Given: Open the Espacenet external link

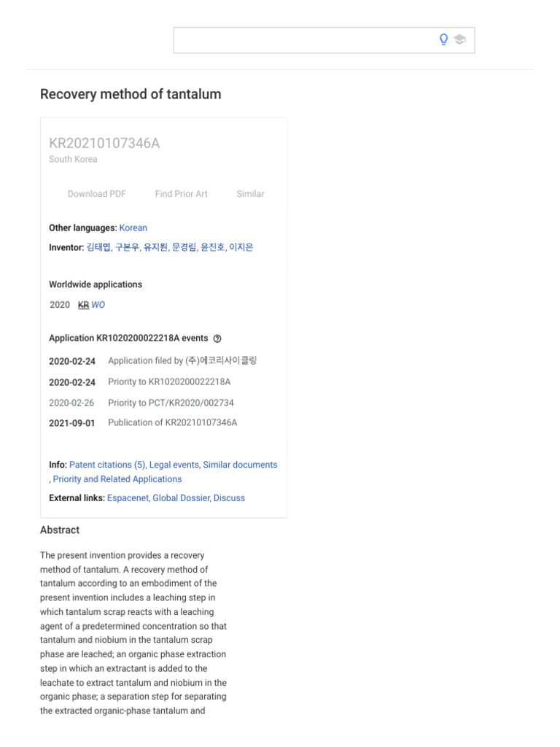Looking at the screenshot, I should tap(128, 498).
